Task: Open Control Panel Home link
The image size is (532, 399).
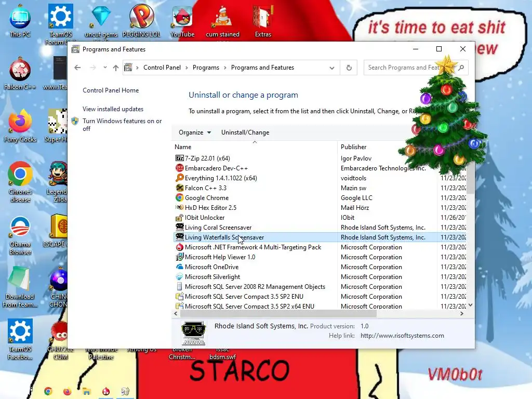Action: tap(111, 90)
